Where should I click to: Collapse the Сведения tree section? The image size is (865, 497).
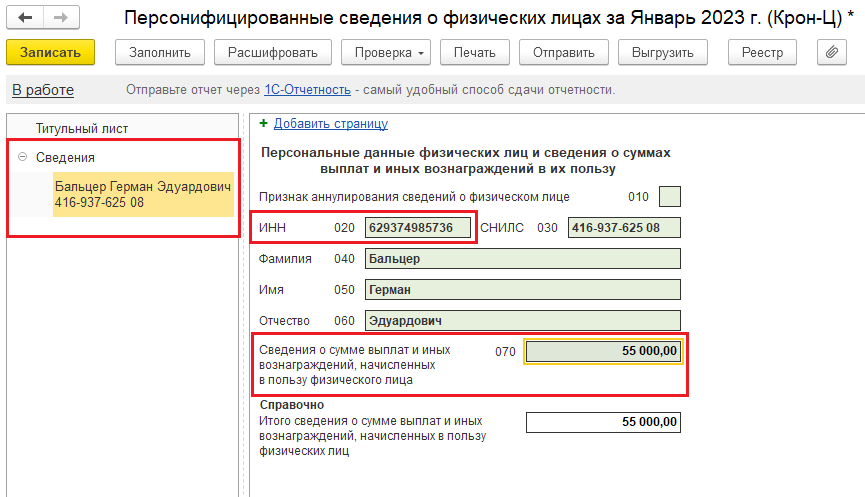(22, 157)
